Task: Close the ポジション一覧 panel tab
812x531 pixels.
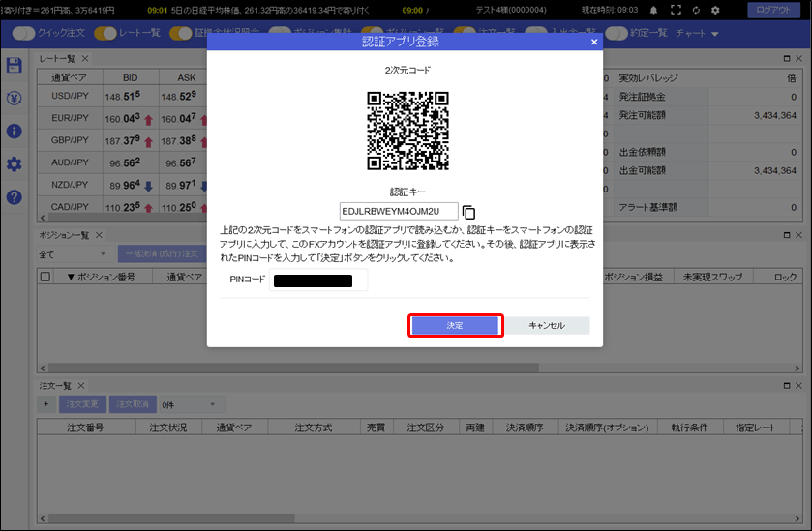Action: coord(99,235)
